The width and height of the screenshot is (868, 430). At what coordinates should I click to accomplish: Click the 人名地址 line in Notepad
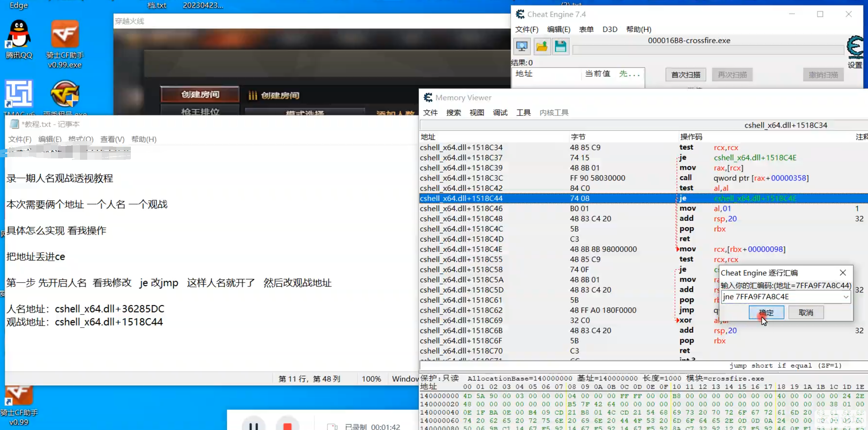85,309
